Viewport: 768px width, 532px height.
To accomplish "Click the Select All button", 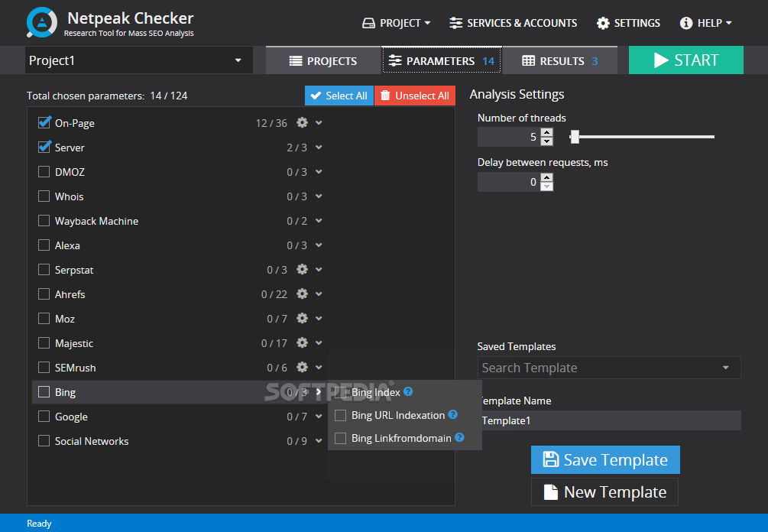I will pos(339,96).
